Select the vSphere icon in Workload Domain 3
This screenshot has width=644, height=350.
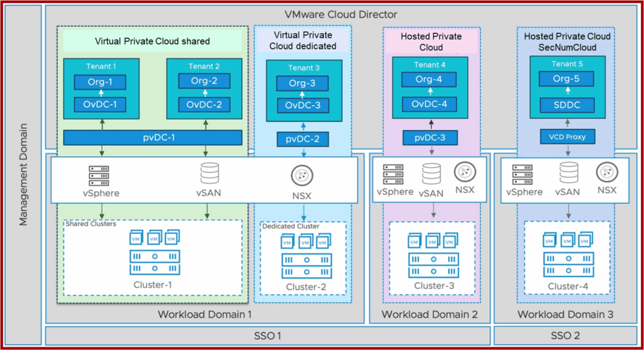[x=523, y=174]
